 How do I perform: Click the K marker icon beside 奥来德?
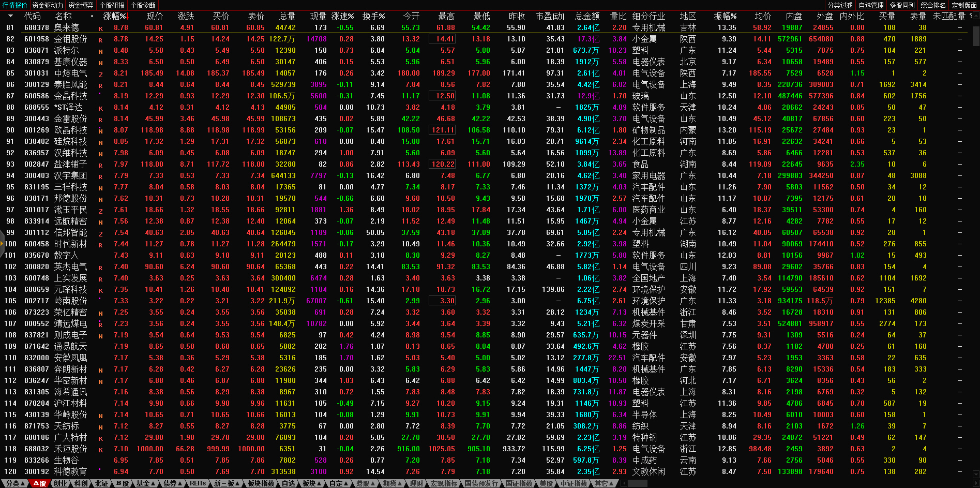pos(100,28)
